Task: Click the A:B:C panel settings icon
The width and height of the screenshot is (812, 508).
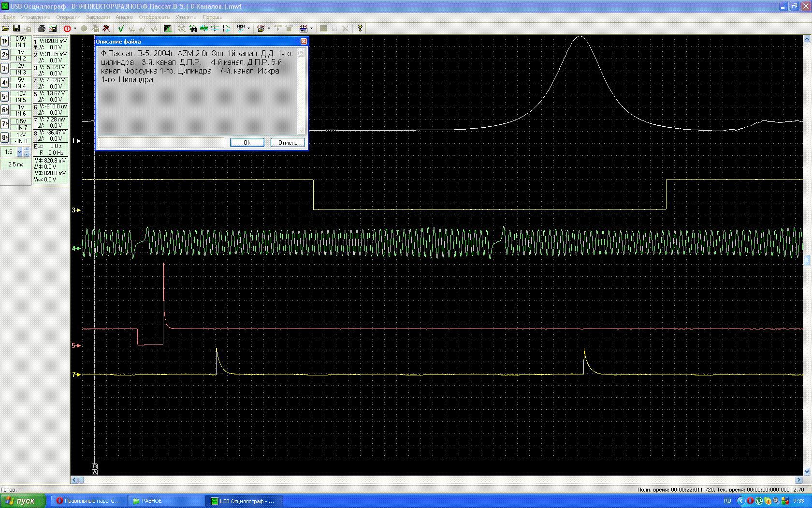Action: tap(304, 29)
